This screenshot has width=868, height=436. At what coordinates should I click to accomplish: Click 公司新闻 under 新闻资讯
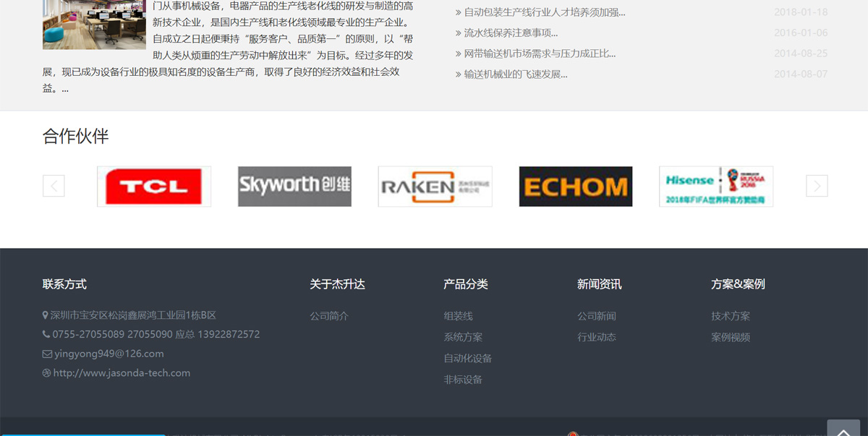pos(597,315)
